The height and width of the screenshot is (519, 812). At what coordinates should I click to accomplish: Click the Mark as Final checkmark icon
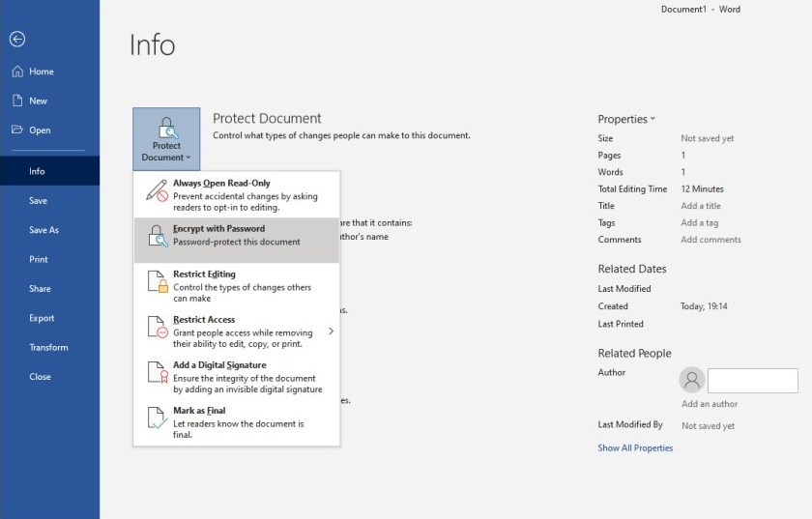(x=158, y=418)
